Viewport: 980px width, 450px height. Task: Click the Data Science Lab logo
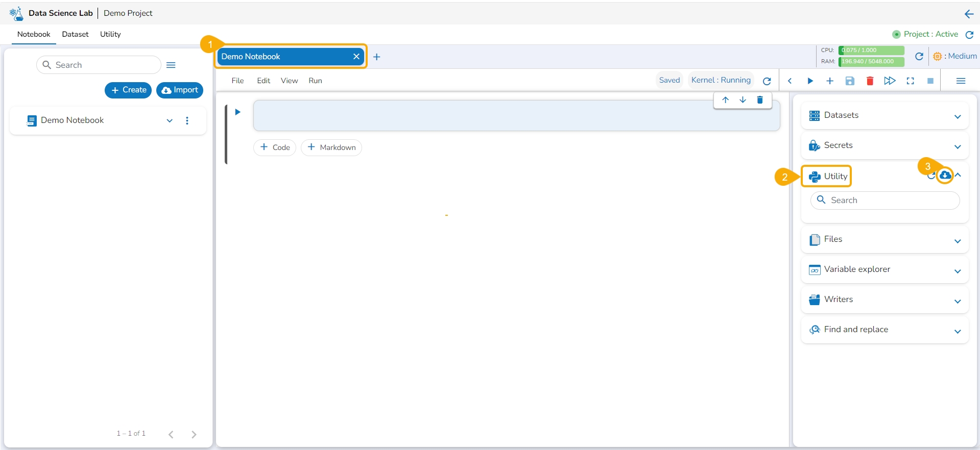(x=16, y=13)
